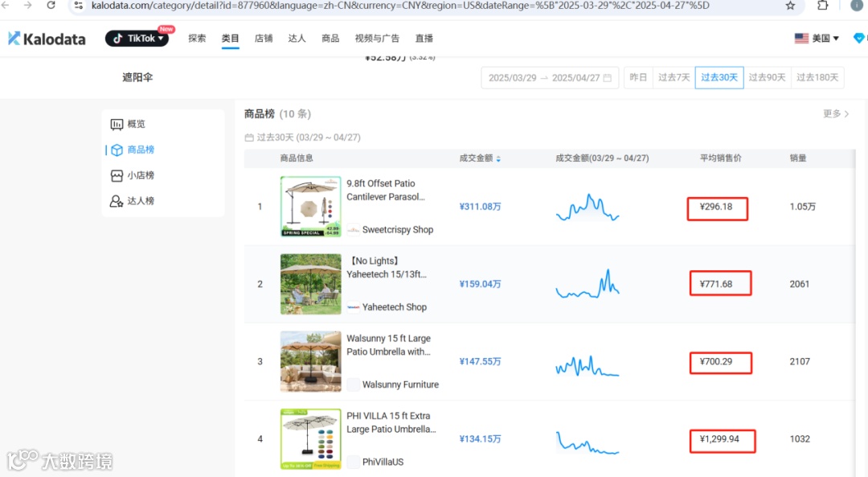Click the blue diamond icon at top right
Screen dimensions: 868x477
click(860, 39)
